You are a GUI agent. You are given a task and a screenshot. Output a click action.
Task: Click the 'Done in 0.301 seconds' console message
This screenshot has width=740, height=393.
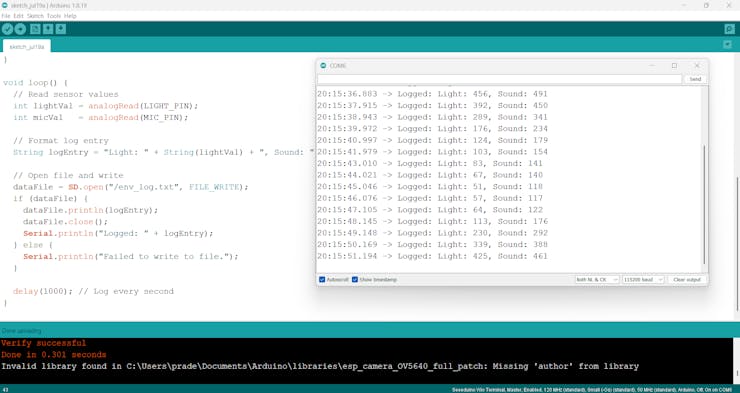tap(53, 354)
